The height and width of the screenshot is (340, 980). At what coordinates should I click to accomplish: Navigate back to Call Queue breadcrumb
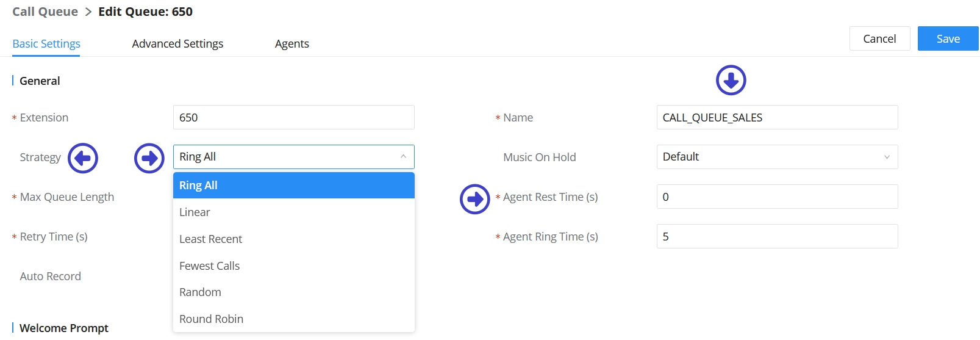(45, 12)
